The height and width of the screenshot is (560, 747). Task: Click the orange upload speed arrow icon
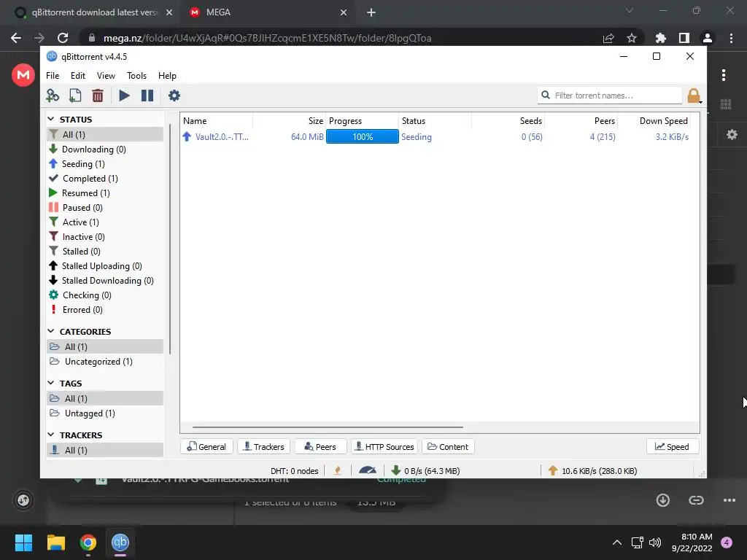point(553,470)
